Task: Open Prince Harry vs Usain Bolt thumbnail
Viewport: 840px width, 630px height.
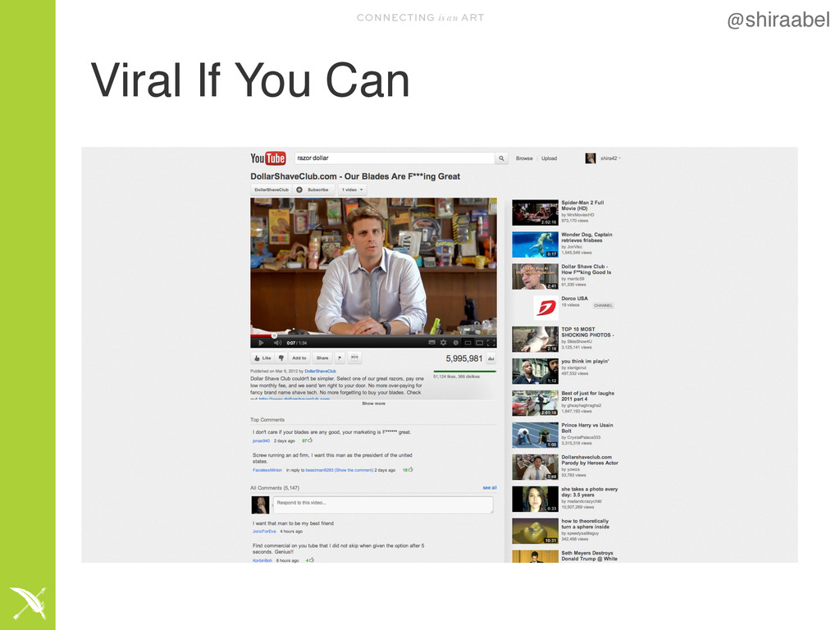Action: click(x=535, y=435)
